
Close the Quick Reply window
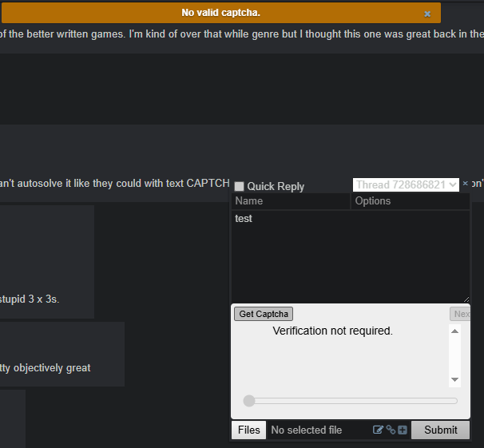(465, 184)
